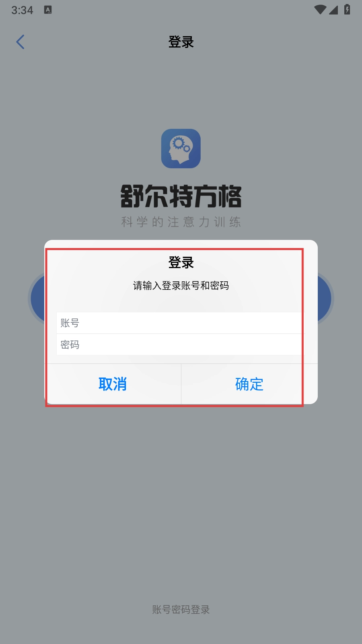The width and height of the screenshot is (362, 644).
Task: Tap the back arrow icon
Action: pos(20,42)
